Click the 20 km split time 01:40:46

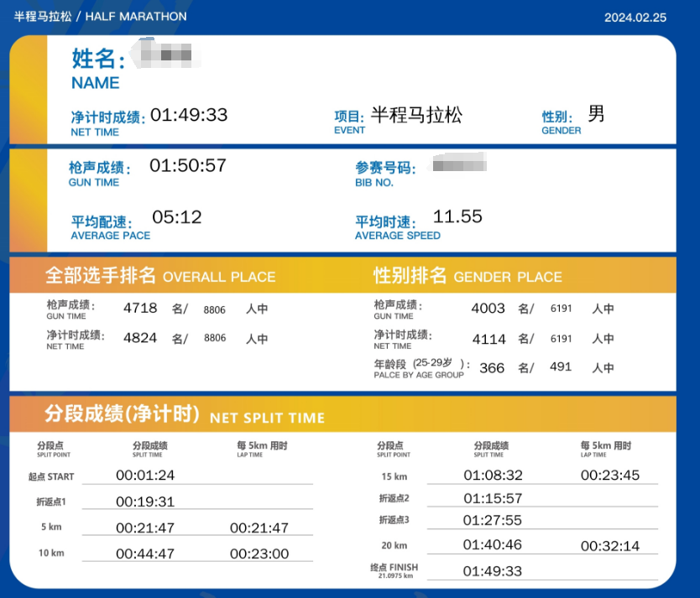tap(493, 545)
